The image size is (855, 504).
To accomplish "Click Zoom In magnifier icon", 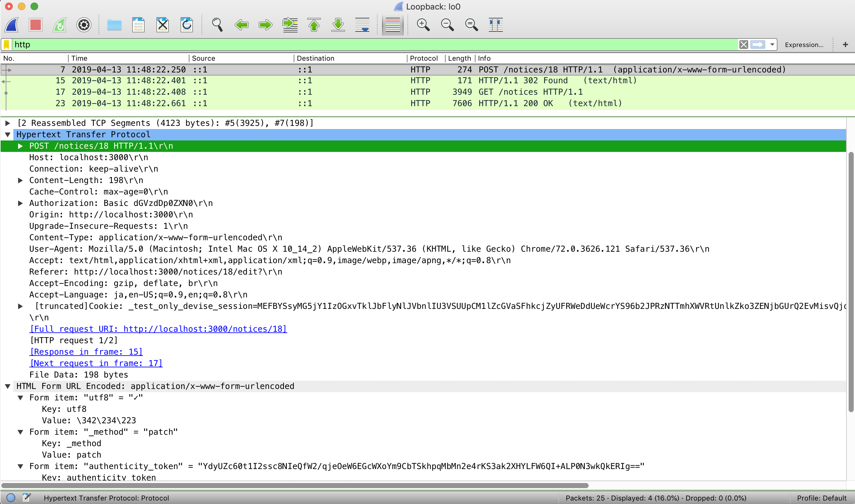I will pyautogui.click(x=423, y=25).
